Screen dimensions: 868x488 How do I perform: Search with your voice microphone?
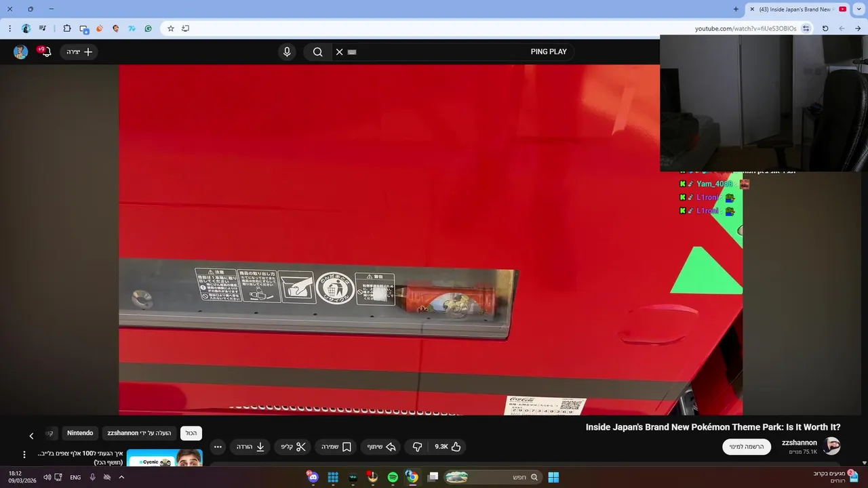pyautogui.click(x=287, y=52)
